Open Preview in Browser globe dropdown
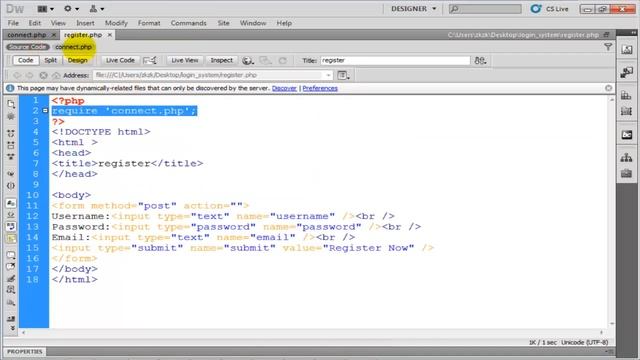This screenshot has width=640, height=360. point(248,60)
